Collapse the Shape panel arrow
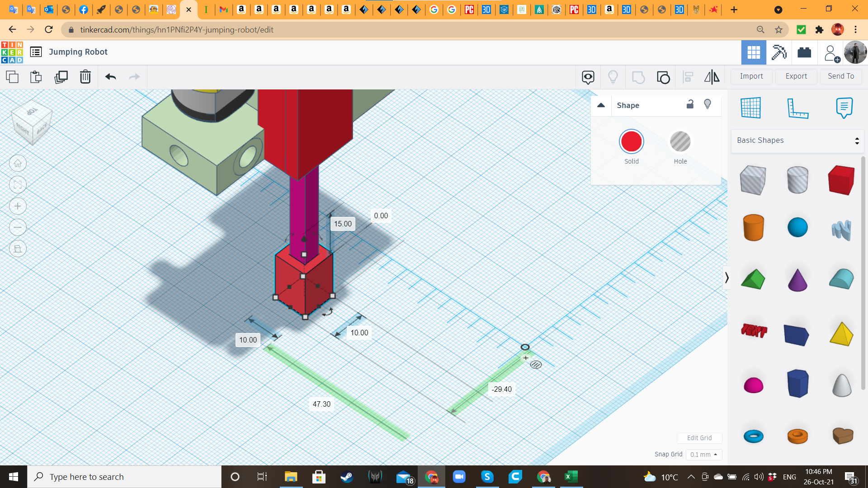This screenshot has height=488, width=868. click(601, 105)
